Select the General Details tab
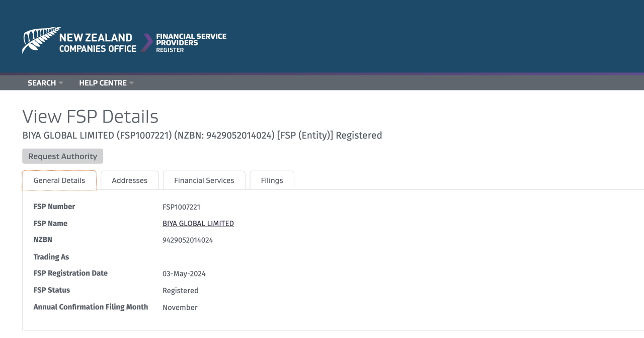 point(59,180)
